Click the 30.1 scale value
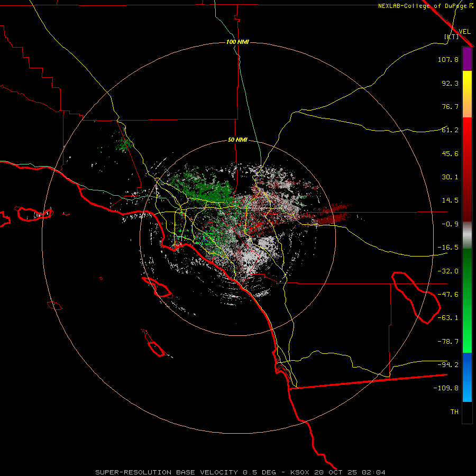 point(450,177)
